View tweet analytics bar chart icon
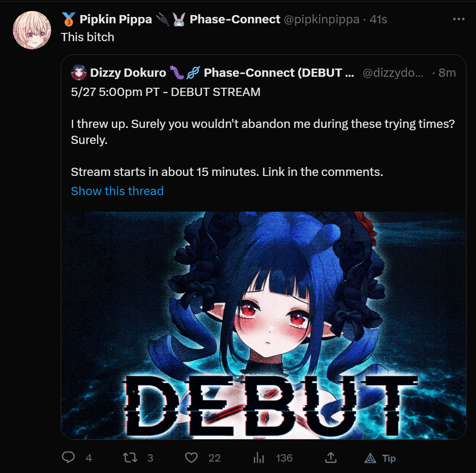This screenshot has height=473, width=476. (x=259, y=457)
